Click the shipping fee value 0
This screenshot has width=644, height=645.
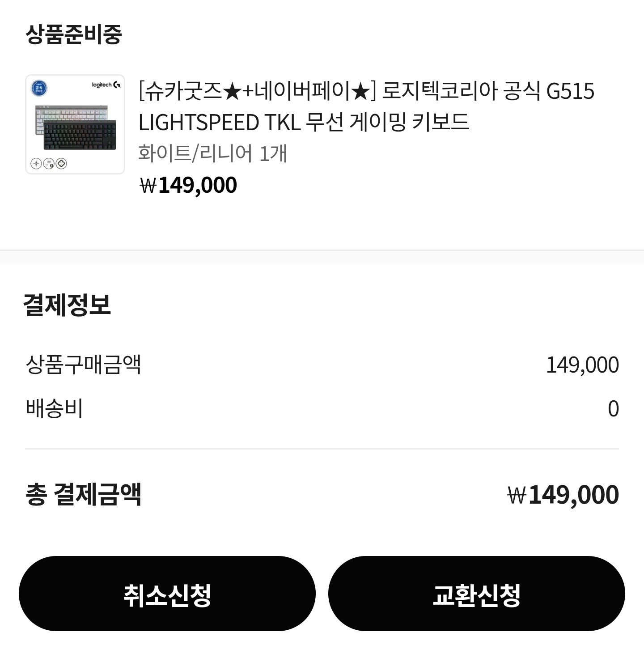613,409
